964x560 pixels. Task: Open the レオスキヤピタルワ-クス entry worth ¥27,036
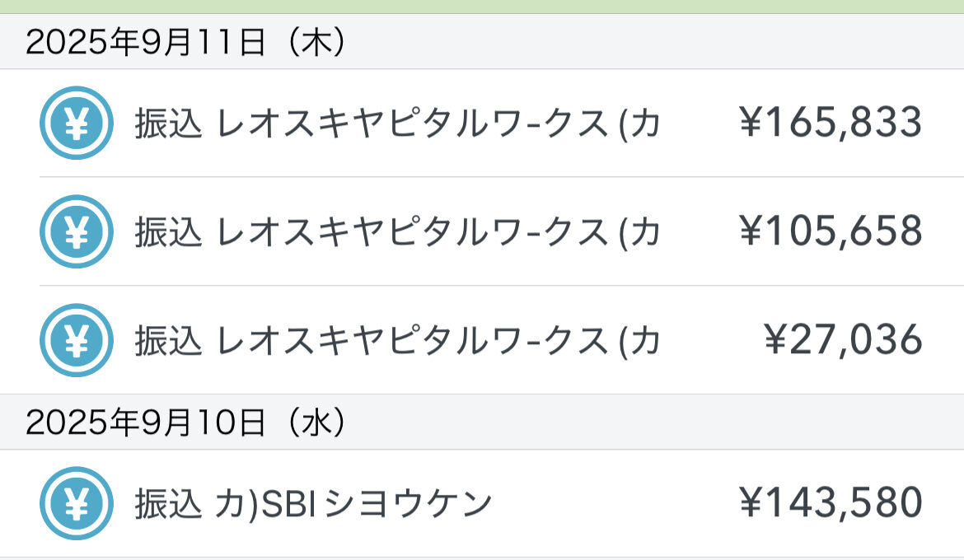coord(412,341)
